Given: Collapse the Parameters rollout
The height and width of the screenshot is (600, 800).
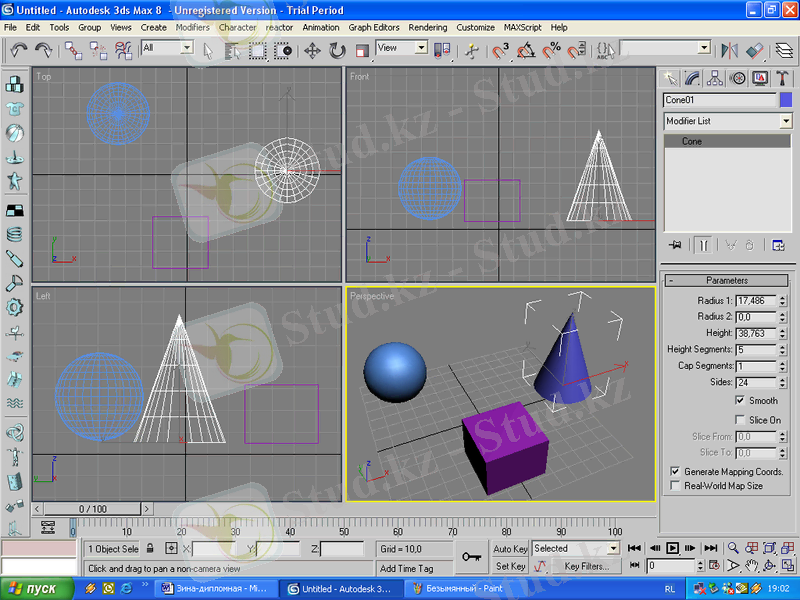Looking at the screenshot, I should pos(727,280).
